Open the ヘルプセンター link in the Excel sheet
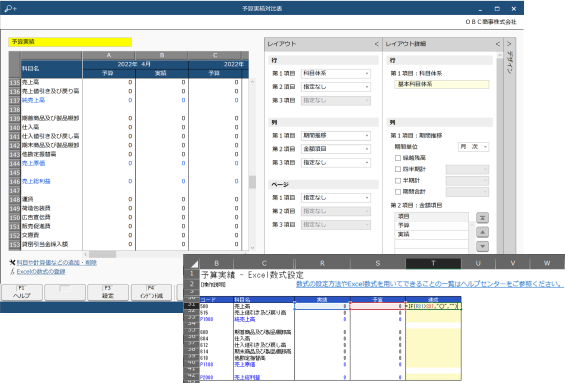The height and width of the screenshot is (383, 565). (x=429, y=284)
